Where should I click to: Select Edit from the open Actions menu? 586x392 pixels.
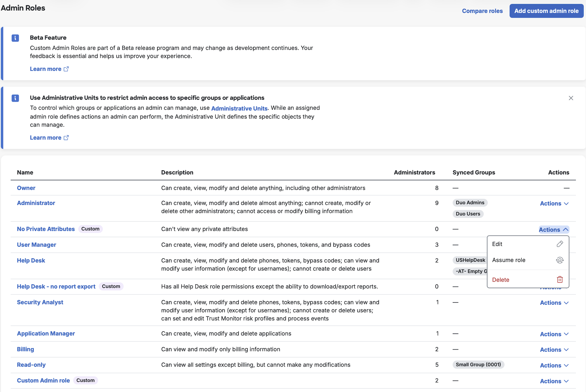tap(497, 244)
